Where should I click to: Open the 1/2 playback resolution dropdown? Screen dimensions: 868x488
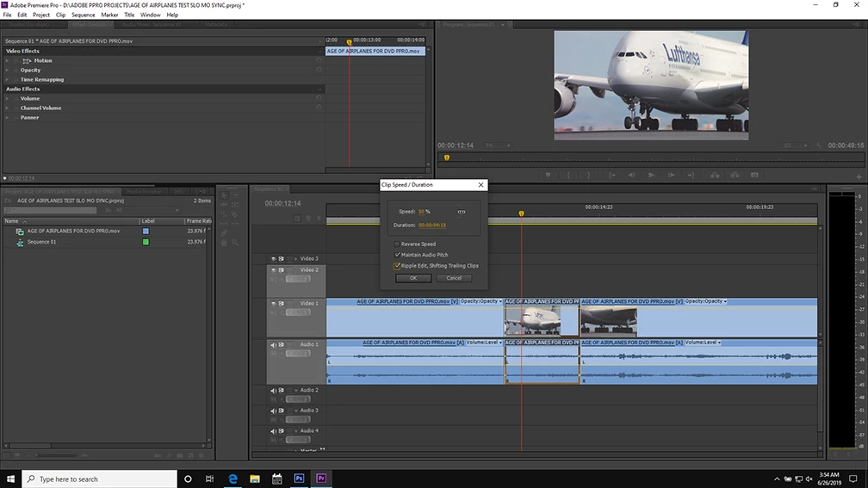pos(794,145)
